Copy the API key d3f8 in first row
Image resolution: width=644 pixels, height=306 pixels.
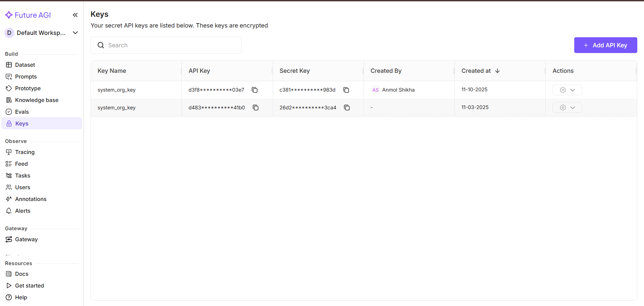point(255,90)
